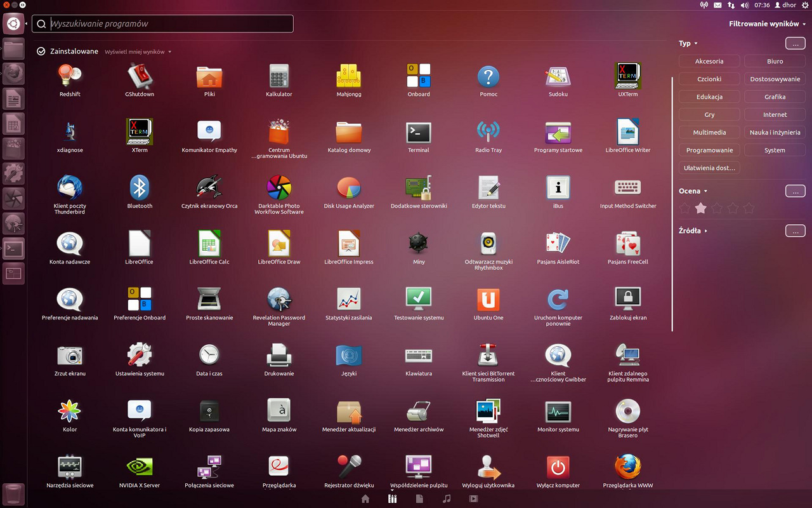The height and width of the screenshot is (508, 812).
Task: Launch Disk Usage Analyzer
Action: coord(349,192)
